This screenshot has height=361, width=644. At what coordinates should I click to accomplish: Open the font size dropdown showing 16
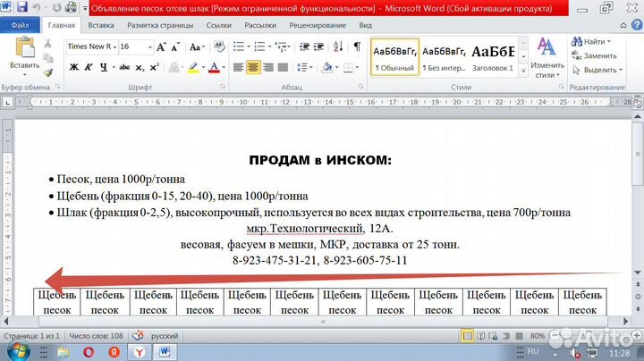click(x=149, y=47)
